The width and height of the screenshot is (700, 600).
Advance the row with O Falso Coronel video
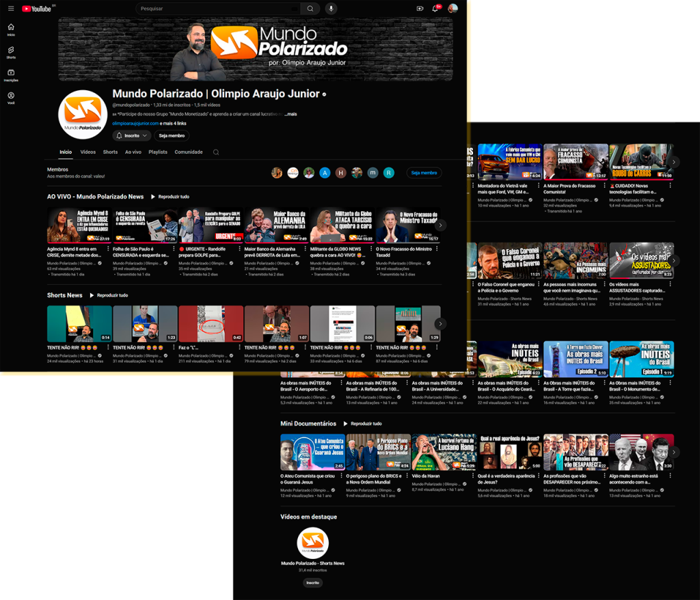(x=673, y=260)
